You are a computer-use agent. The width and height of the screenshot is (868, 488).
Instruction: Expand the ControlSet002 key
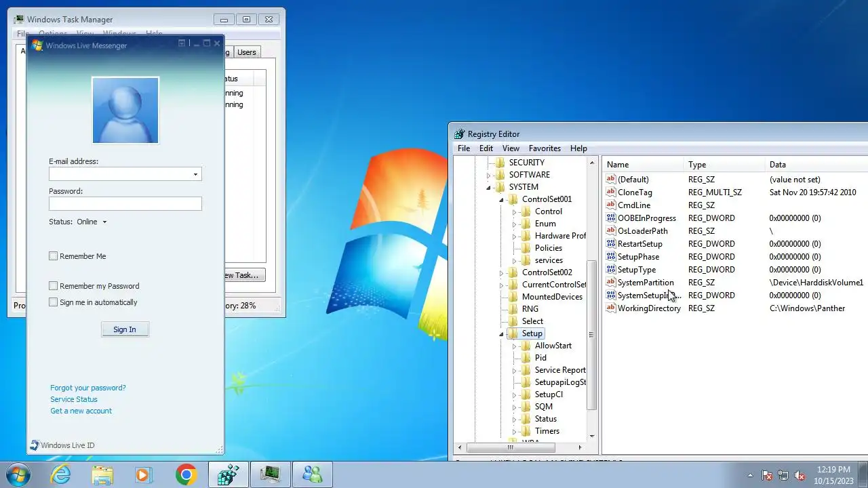coord(501,272)
